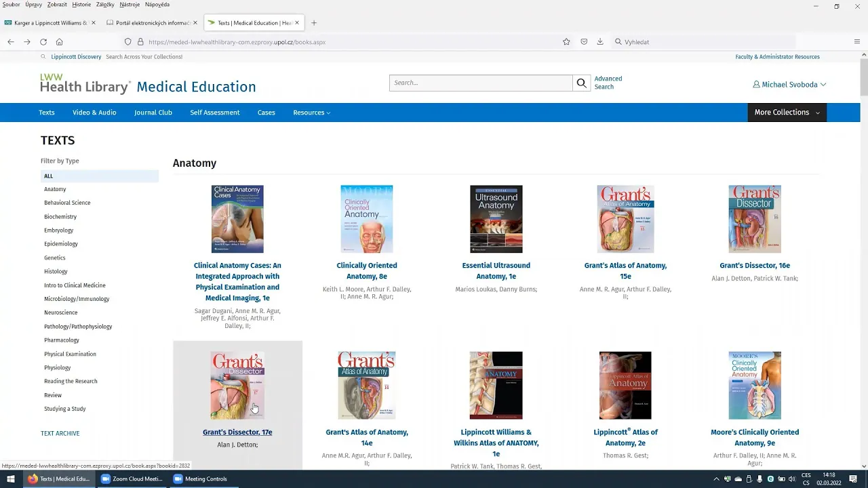Open Moore's Clinically Oriented Anatomy 9e link
The image size is (868, 488).
[755, 438]
